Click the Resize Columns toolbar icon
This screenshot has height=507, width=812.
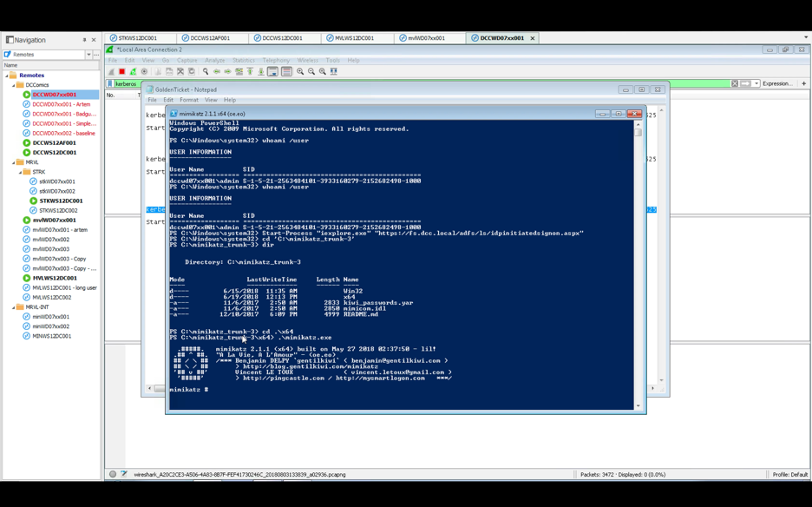(334, 71)
